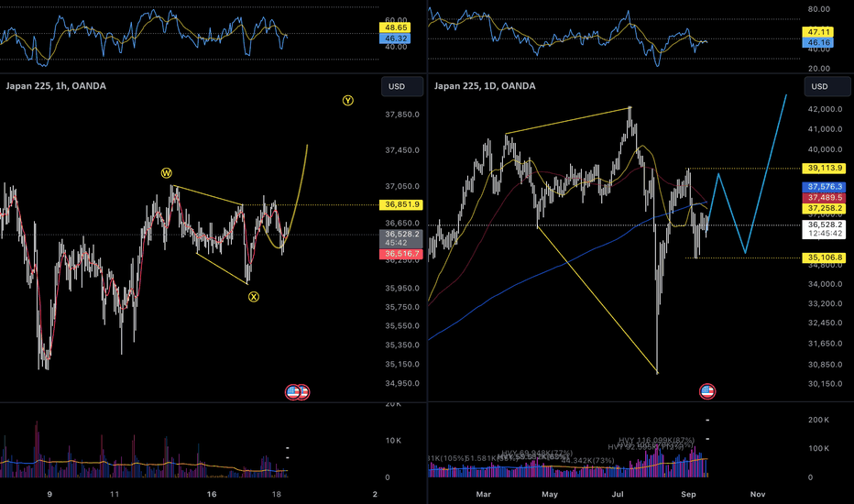Click the red 36,516.7 price label
854x504 pixels.
click(401, 254)
